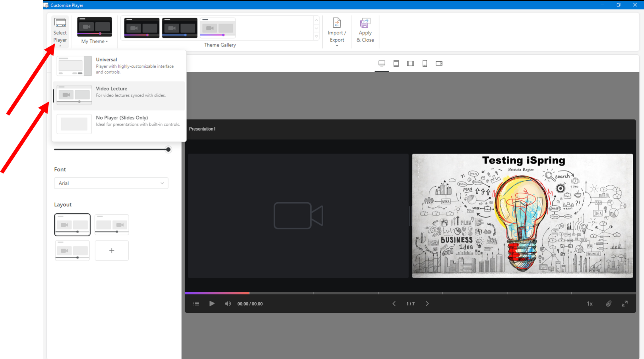The image size is (644, 359).
Task: Toggle fullscreen expand icon in player
Action: 625,304
